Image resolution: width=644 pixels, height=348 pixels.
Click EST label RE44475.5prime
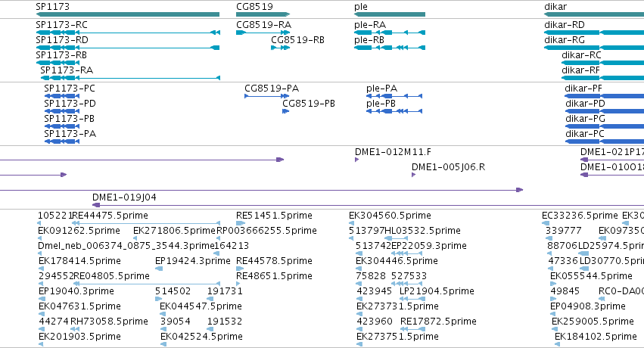coord(110,216)
